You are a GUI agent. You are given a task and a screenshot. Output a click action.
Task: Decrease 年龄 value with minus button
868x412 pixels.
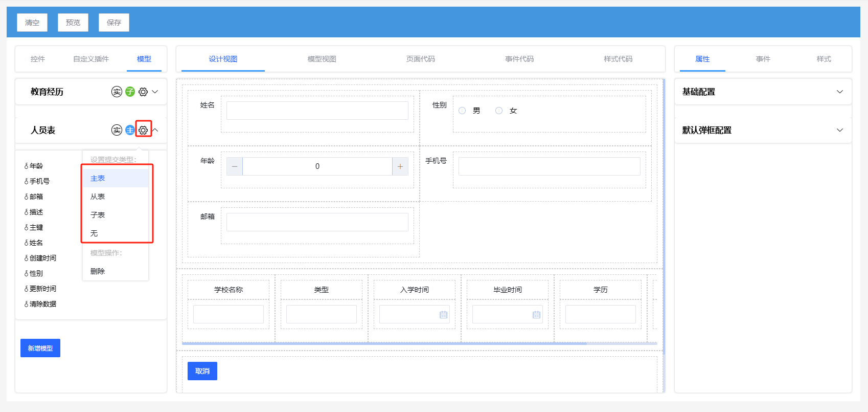235,166
